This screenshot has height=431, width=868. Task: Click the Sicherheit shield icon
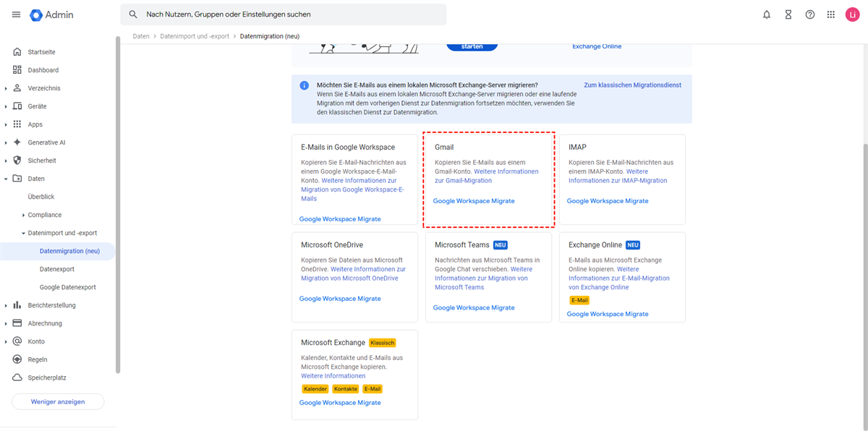click(x=17, y=161)
